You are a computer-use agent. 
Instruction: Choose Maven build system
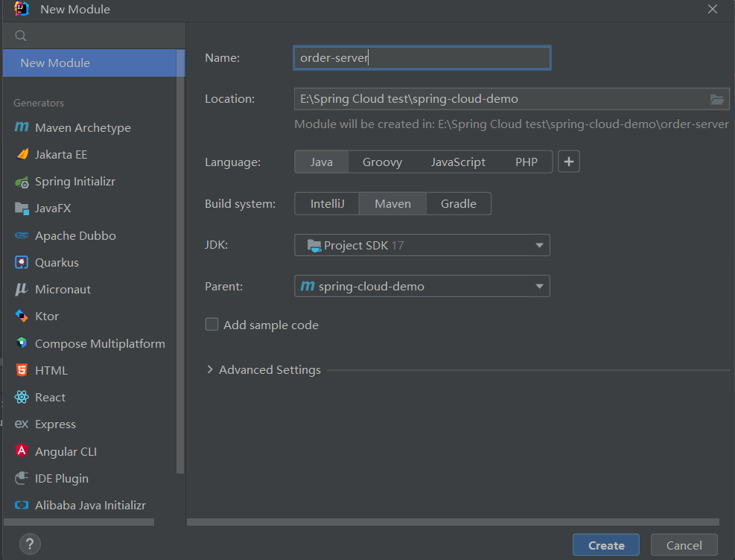(x=392, y=204)
